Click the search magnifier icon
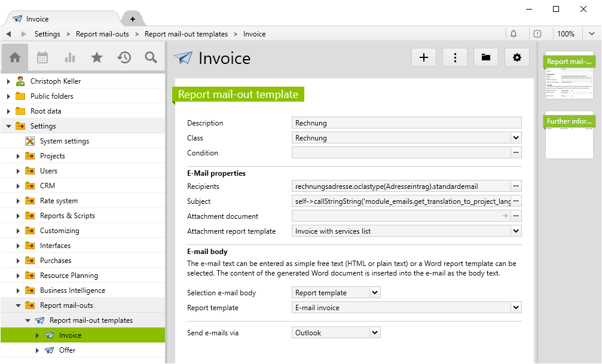Screen dimensions: 602x364 click(151, 57)
